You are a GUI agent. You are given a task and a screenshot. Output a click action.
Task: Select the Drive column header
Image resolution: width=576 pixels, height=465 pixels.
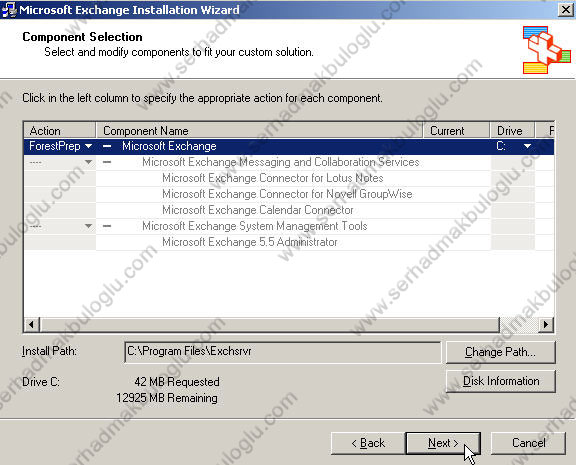click(x=512, y=131)
